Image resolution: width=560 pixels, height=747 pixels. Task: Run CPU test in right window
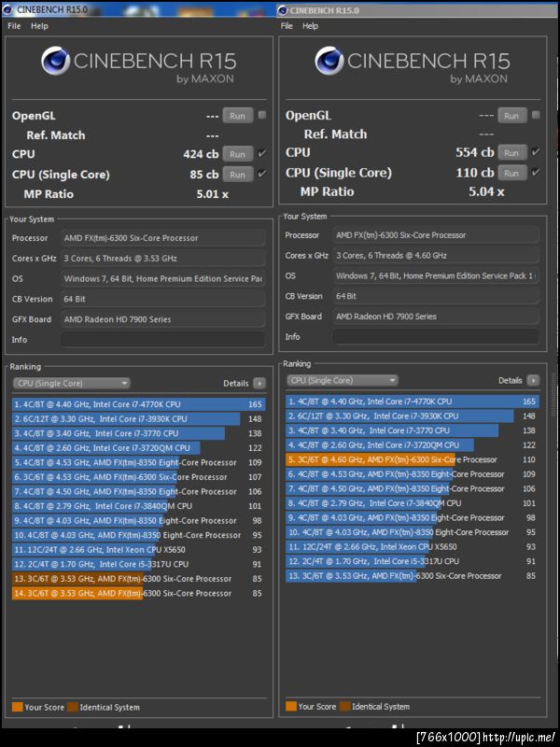pyautogui.click(x=511, y=152)
